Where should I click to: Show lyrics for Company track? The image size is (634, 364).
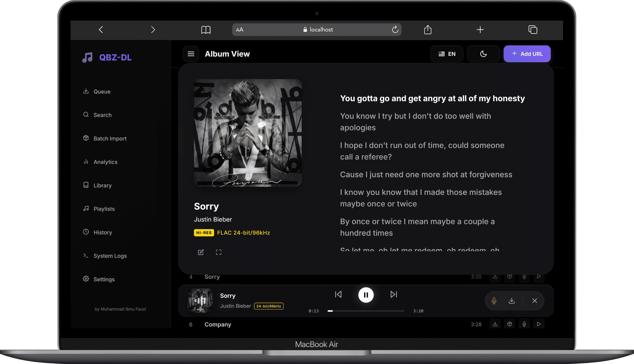point(524,324)
